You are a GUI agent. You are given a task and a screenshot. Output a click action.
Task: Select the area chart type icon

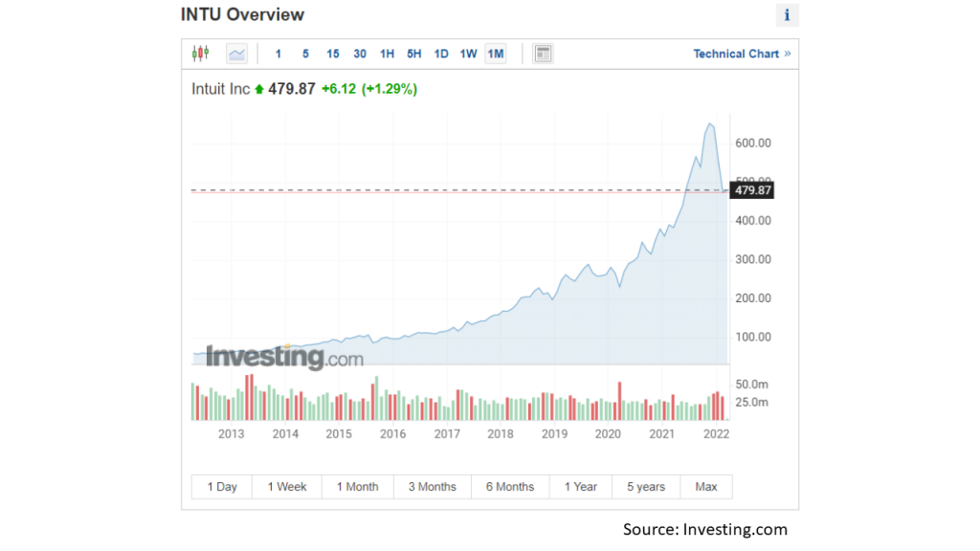pyautogui.click(x=236, y=54)
